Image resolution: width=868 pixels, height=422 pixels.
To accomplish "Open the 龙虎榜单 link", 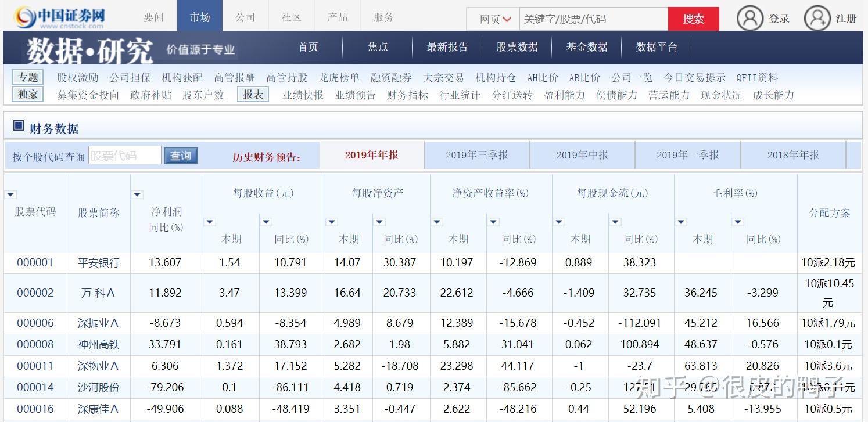I will (339, 78).
